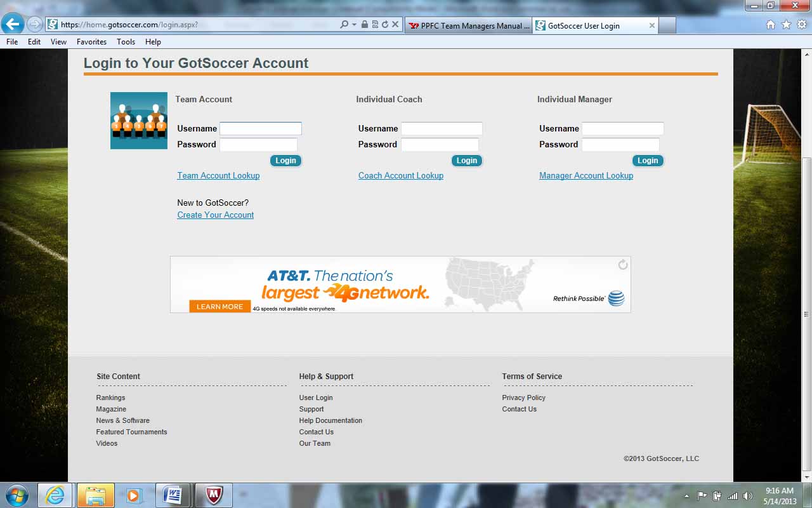Click the network signal tray icon

[733, 496]
